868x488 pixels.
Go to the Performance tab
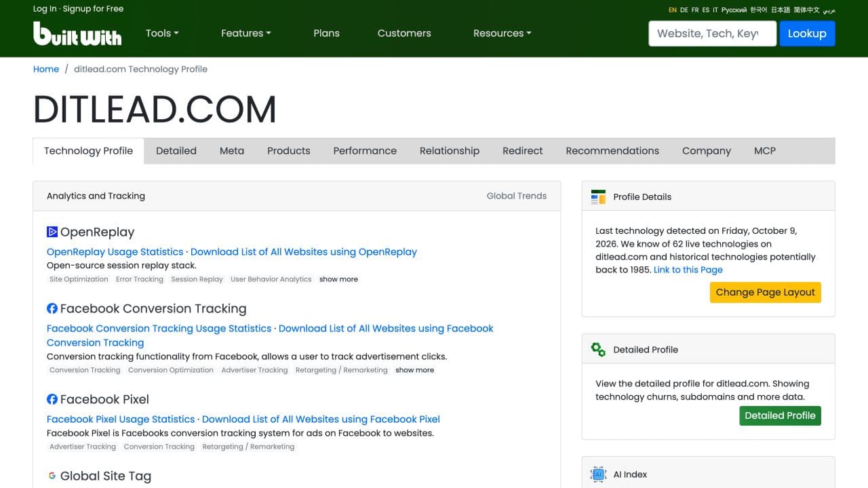point(365,151)
